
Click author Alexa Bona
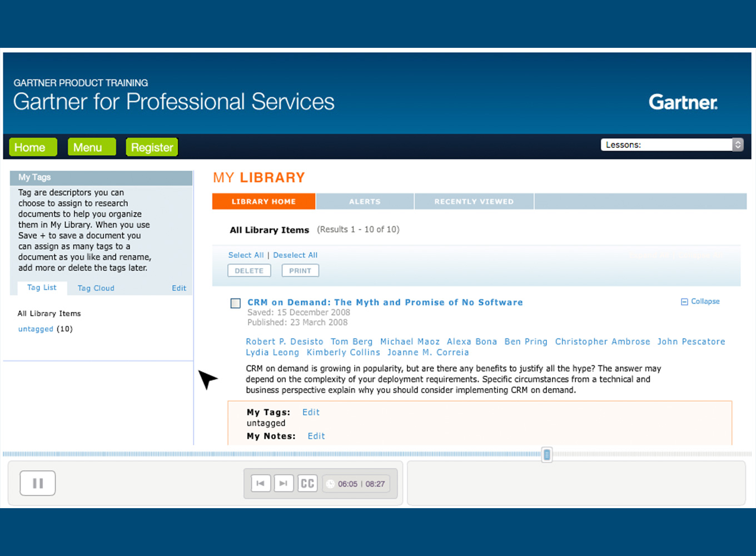[x=472, y=342]
